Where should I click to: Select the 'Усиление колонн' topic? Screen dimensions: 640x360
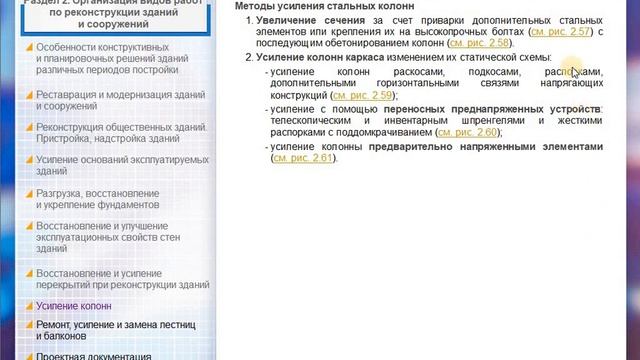pos(74,306)
